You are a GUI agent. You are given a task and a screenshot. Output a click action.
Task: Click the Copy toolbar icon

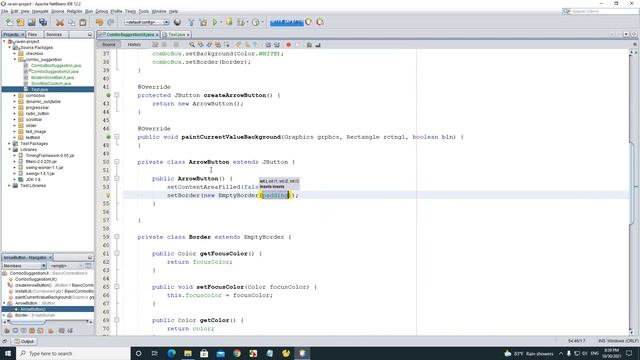tap(71, 22)
